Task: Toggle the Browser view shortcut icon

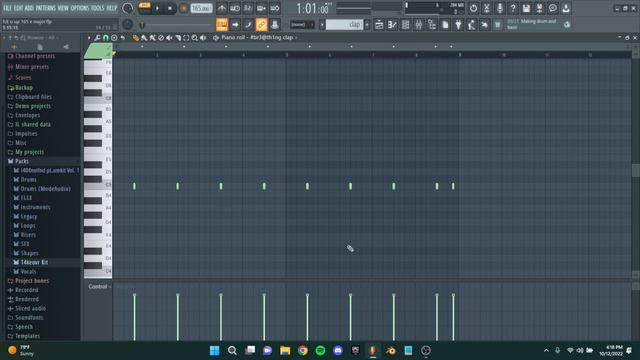Action: [432, 25]
